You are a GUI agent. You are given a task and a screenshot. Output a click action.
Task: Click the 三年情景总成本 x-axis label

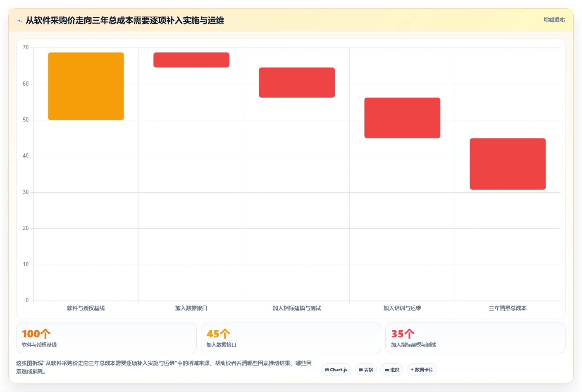[x=508, y=308]
